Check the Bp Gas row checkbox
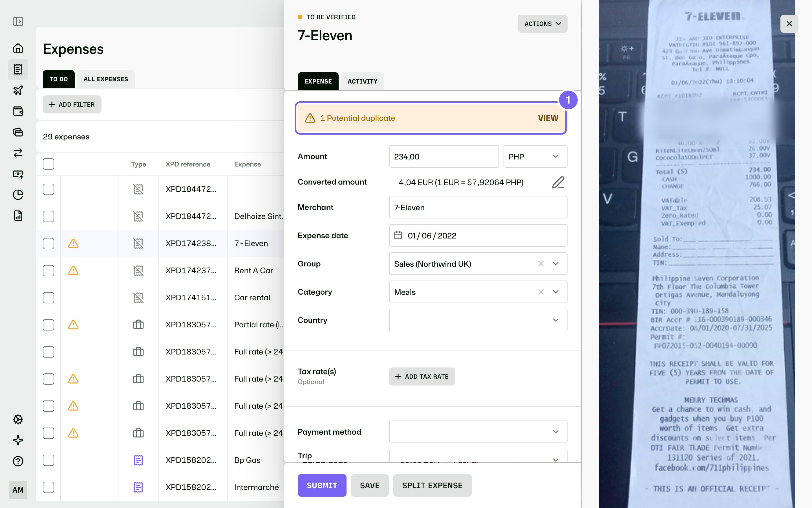This screenshot has height=508, width=812. tap(49, 460)
